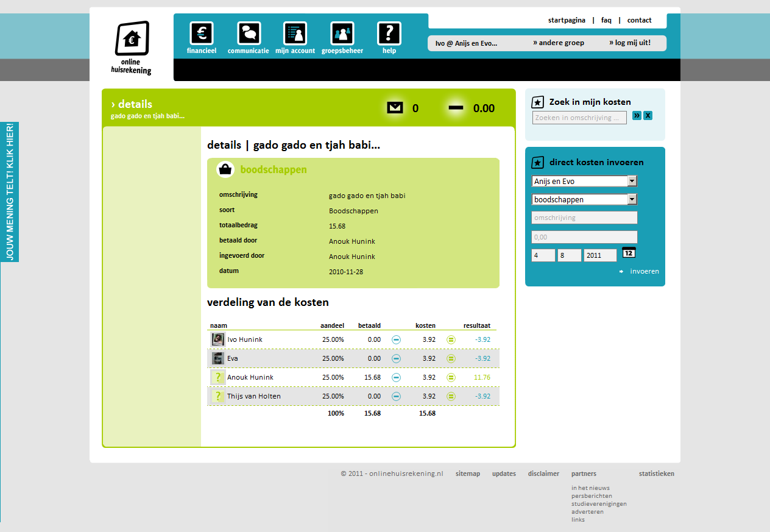Click the online huisrekening logo
Viewport: 770px width, 532px height.
point(132,49)
